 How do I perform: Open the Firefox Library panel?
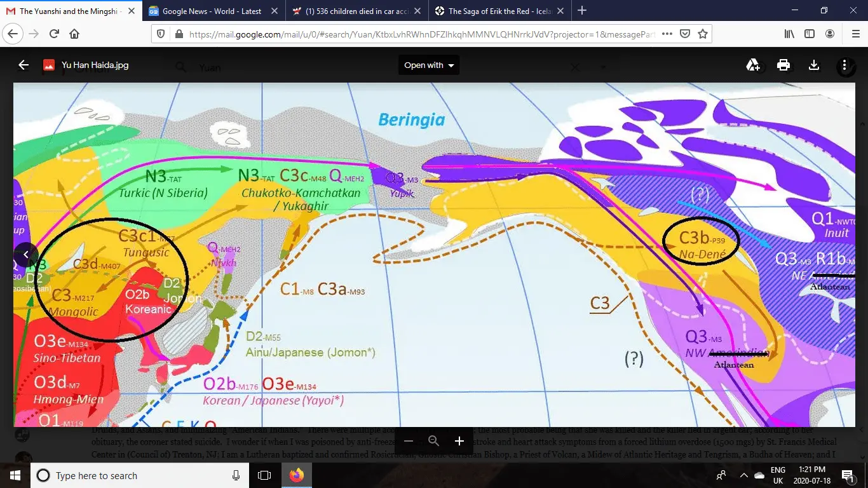[789, 34]
